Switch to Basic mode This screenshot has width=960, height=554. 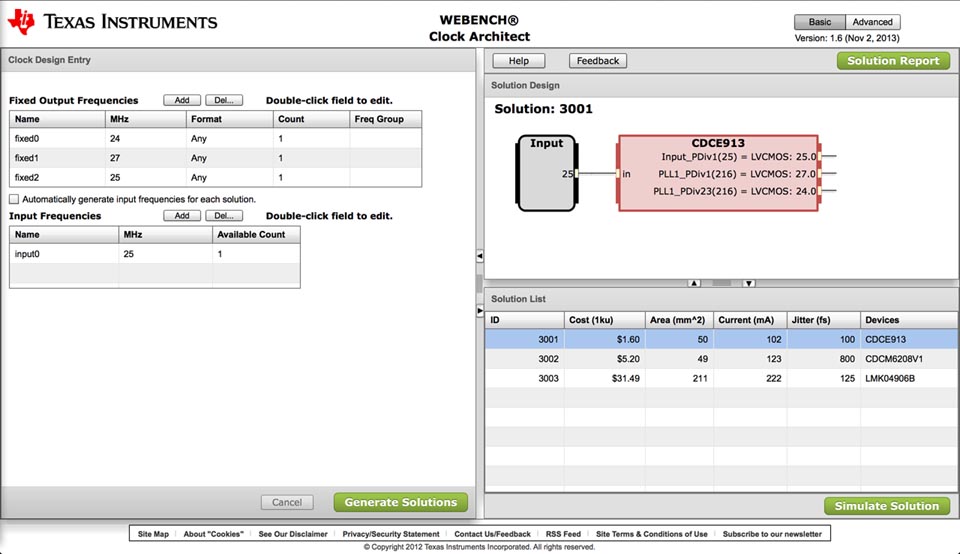pyautogui.click(x=819, y=22)
